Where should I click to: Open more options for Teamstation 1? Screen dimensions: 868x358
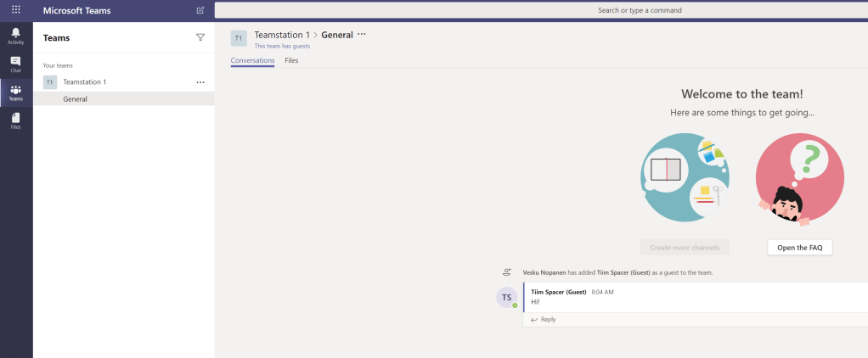(200, 82)
